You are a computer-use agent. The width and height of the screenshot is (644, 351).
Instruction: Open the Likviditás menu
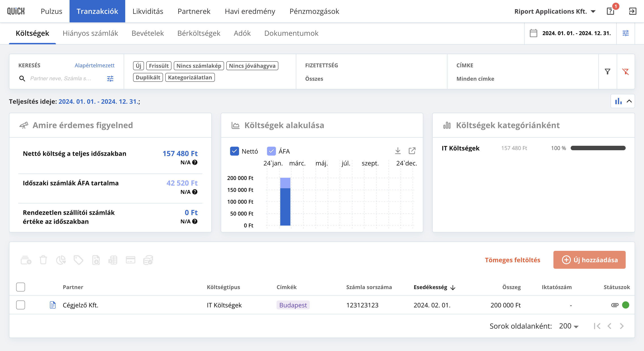[x=148, y=11]
